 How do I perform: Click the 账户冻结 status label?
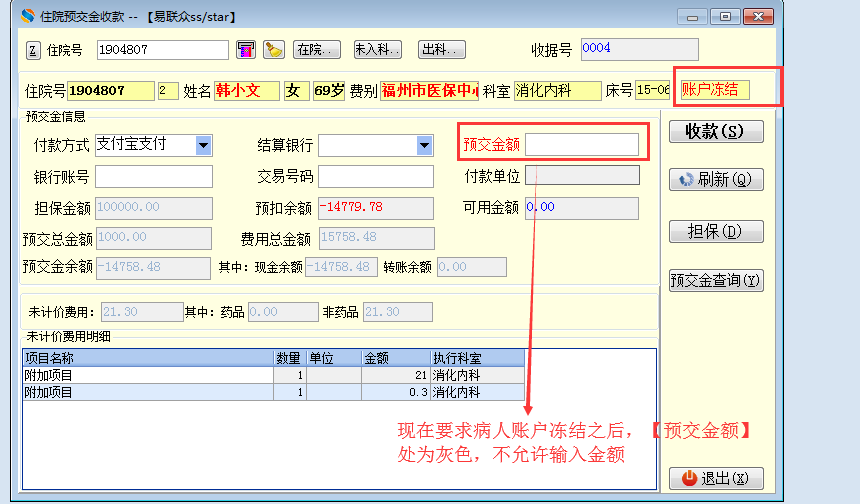point(715,90)
